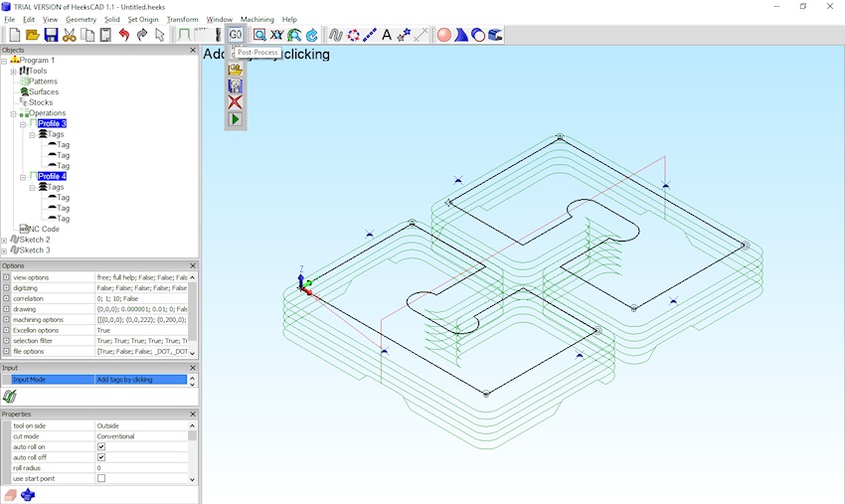Open the File menu
Viewport: 845px width, 504px height.
(10, 19)
